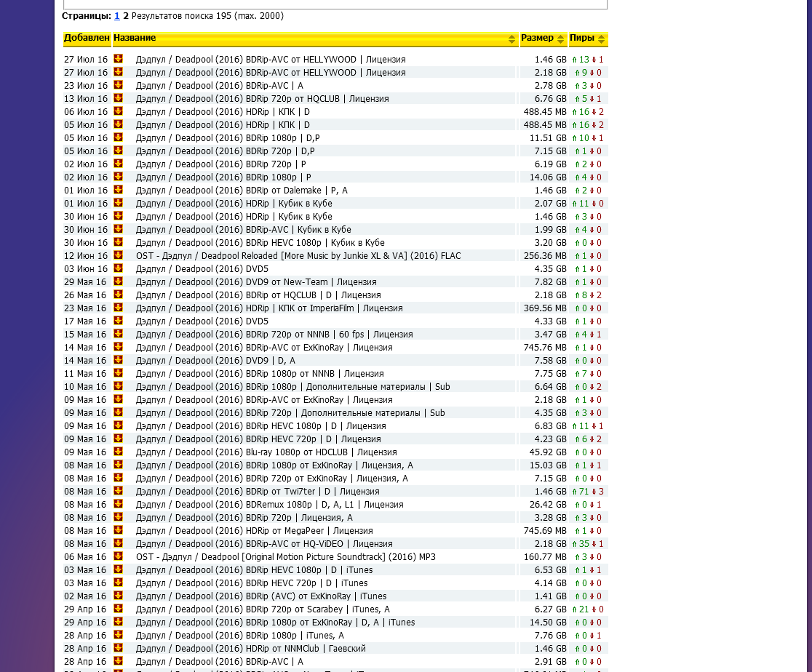This screenshot has width=812, height=672.
Task: Download icon for 745.76 MB ExKinoRay BDRip-AVC
Action: pyautogui.click(x=118, y=347)
